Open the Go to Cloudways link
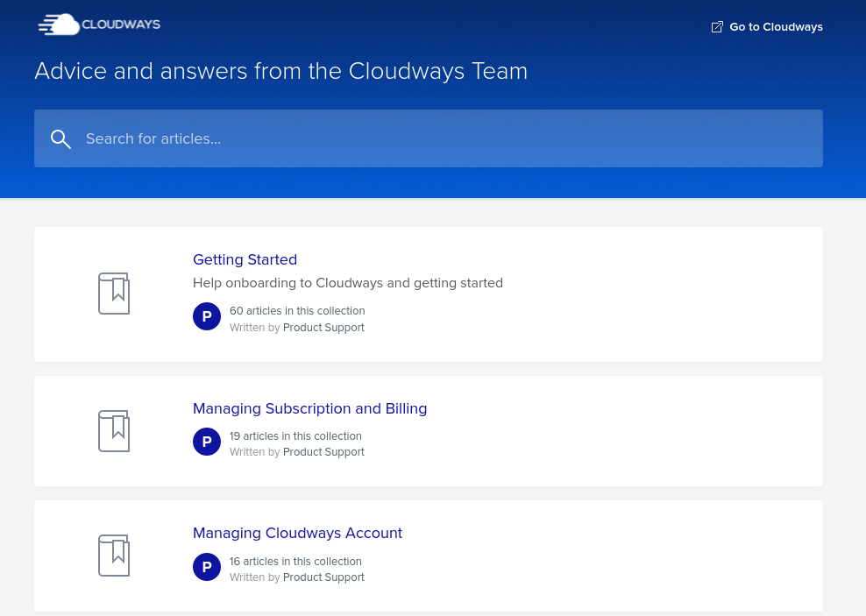Image resolution: width=866 pixels, height=616 pixels. (776, 27)
